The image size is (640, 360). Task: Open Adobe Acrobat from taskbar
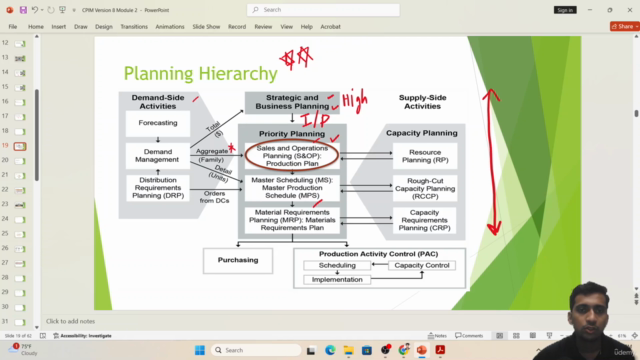tap(440, 350)
